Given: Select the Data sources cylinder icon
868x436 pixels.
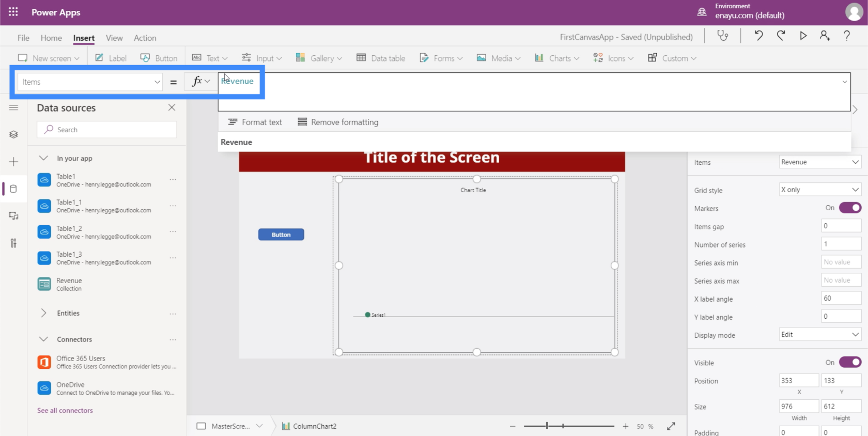Looking at the screenshot, I should click(13, 189).
